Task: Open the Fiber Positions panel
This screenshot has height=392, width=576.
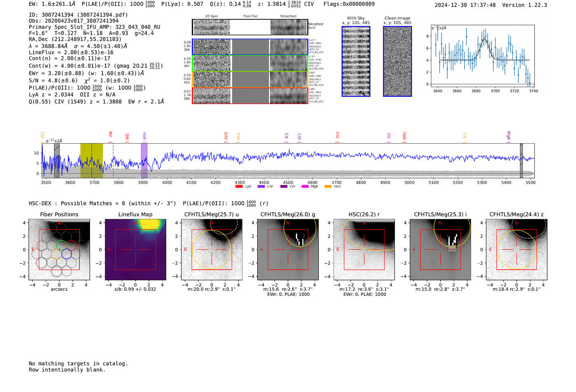Action: pyautogui.click(x=59, y=250)
